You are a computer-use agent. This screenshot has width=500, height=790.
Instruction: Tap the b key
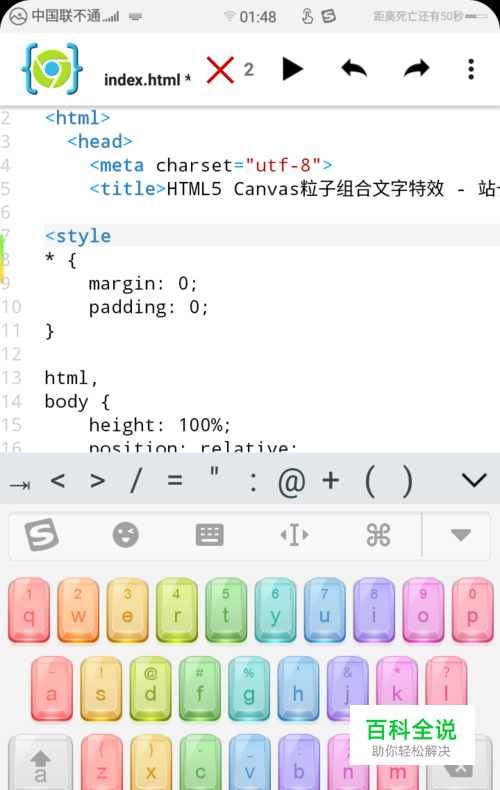(299, 762)
